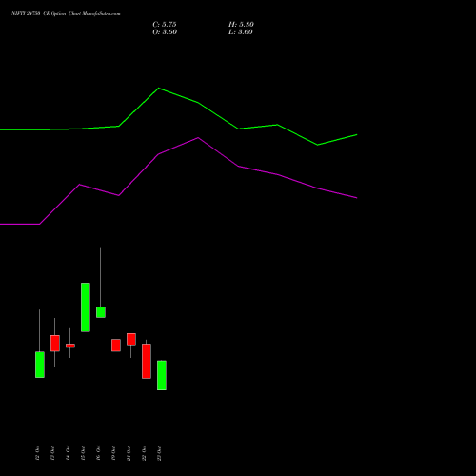
Task: Select the last green candle for 23 Oct
Action: pos(162,375)
